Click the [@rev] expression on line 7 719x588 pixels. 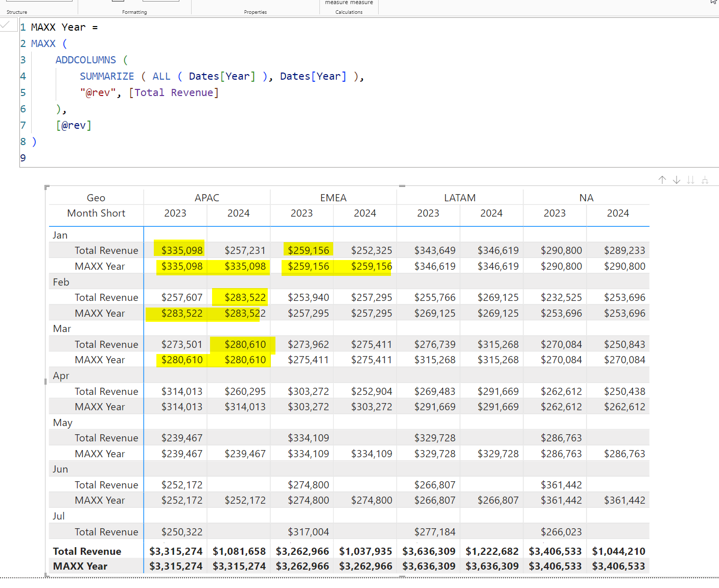point(74,125)
